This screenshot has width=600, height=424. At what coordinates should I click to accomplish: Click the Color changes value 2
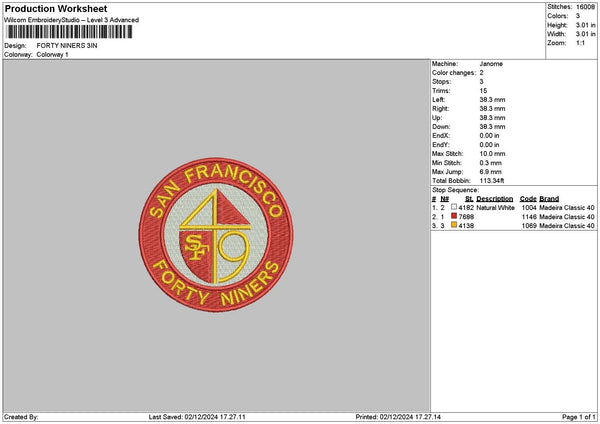tap(481, 73)
